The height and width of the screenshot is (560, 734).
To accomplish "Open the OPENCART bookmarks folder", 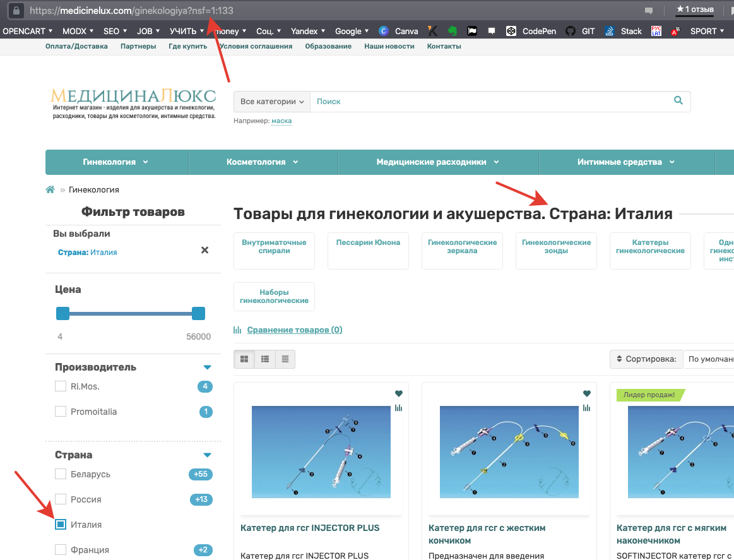I will tap(28, 31).
